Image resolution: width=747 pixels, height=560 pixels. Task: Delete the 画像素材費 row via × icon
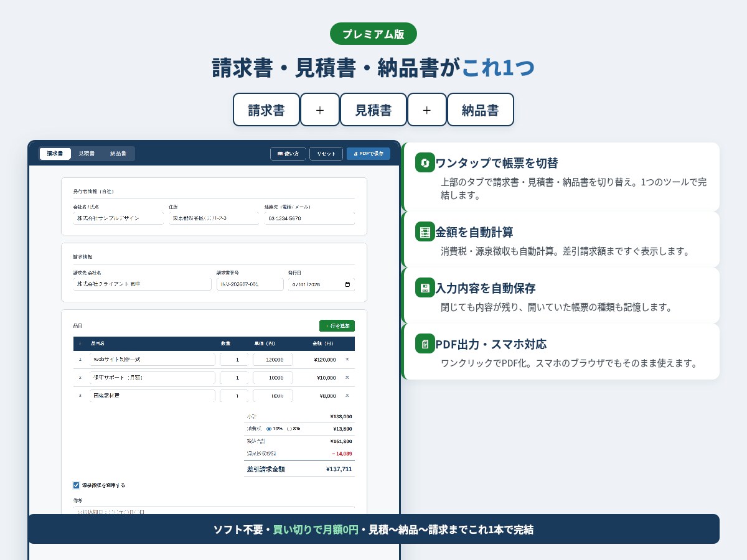[x=347, y=396]
